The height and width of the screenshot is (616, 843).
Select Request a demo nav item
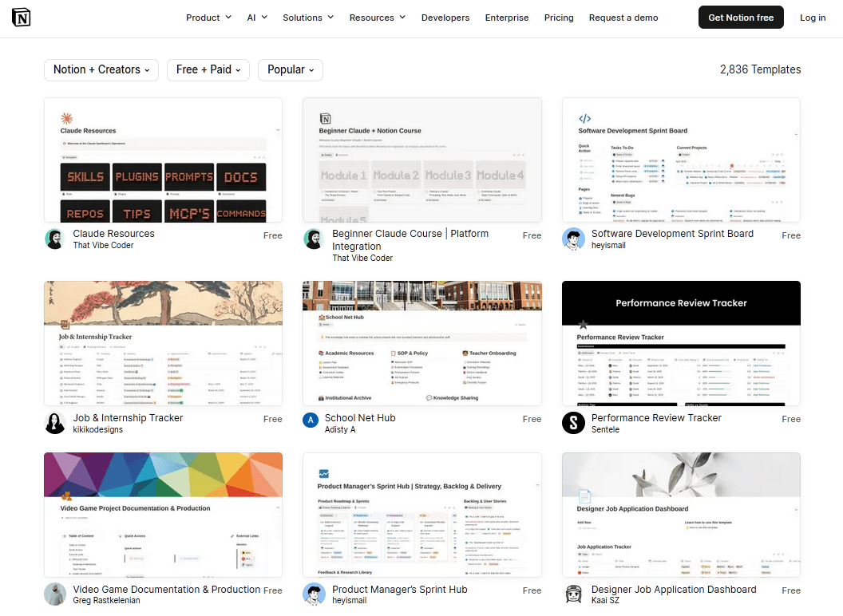(623, 18)
